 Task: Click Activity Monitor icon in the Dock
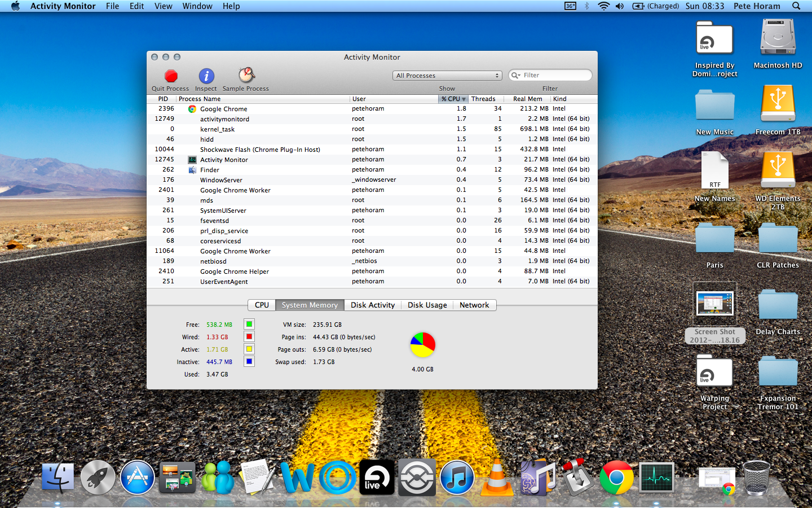[x=656, y=478]
